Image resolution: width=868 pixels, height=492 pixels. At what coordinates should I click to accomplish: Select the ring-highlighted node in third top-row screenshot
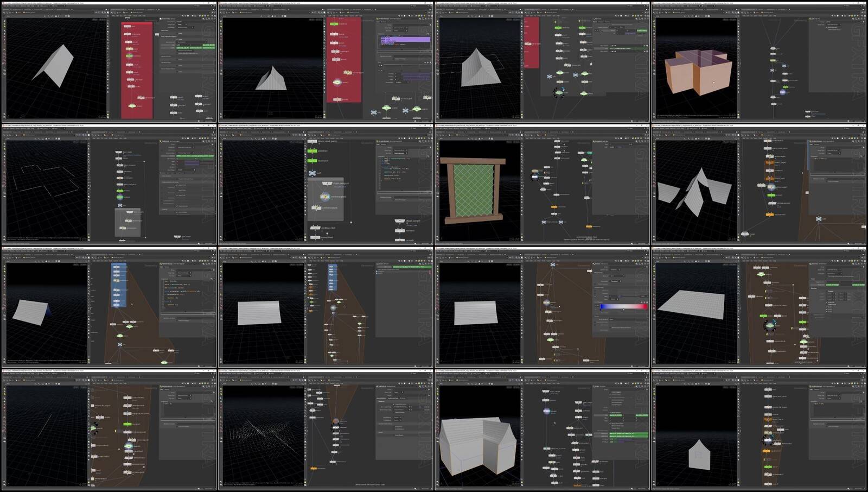[558, 92]
